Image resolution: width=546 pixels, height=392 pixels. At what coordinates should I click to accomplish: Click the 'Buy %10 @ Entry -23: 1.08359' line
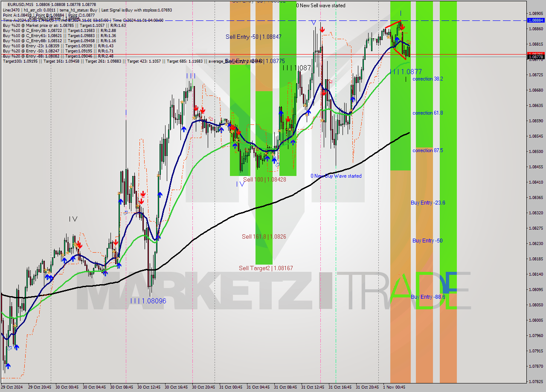(58, 46)
